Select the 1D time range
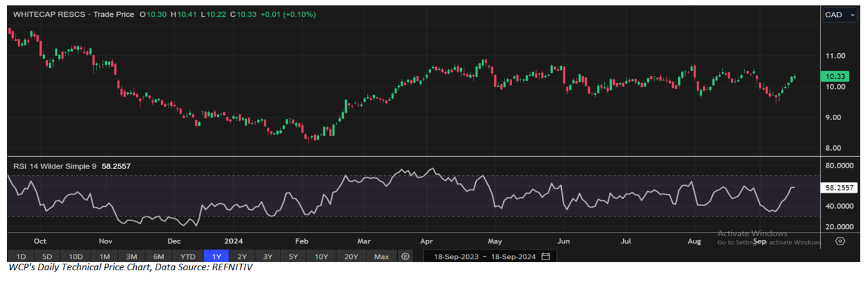Screen dimensions: 868x281 tap(20, 256)
